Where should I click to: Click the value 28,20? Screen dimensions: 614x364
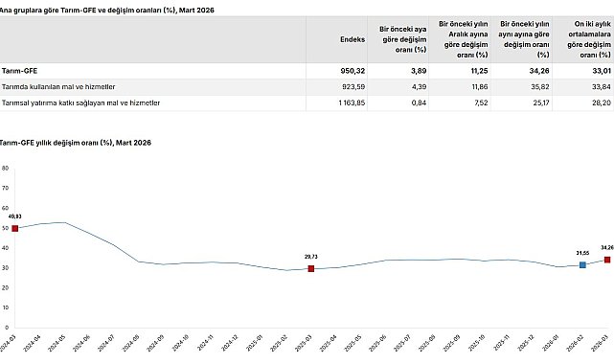[x=602, y=102]
